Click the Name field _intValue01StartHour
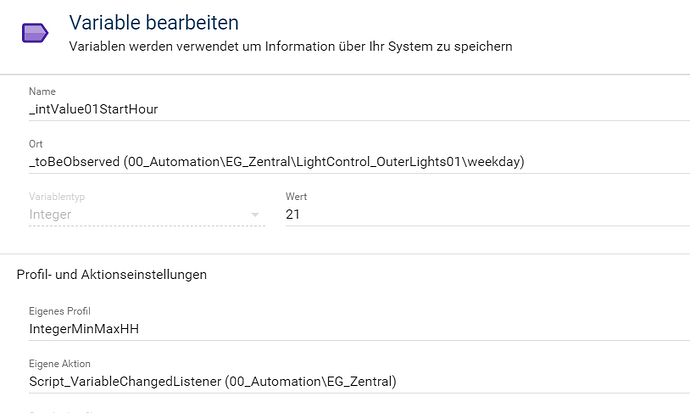The height and width of the screenshot is (413, 690). [359, 109]
